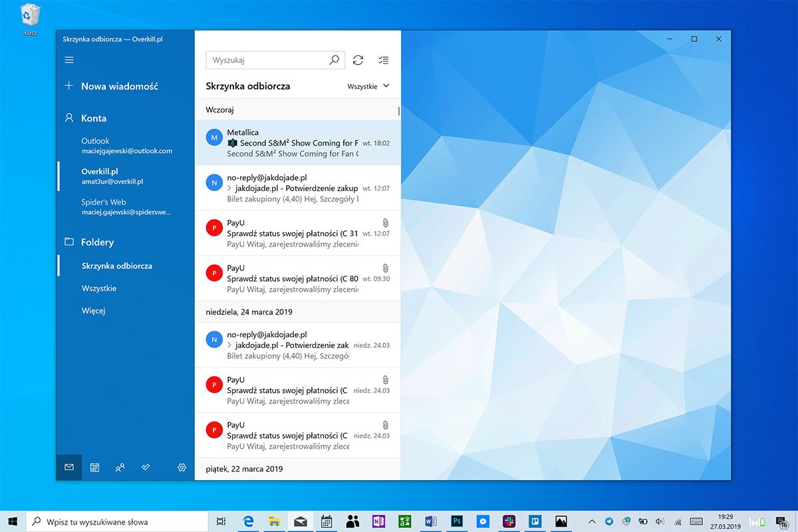Expand jakdojade.pl conversation from wt. 12:07

tap(229, 188)
